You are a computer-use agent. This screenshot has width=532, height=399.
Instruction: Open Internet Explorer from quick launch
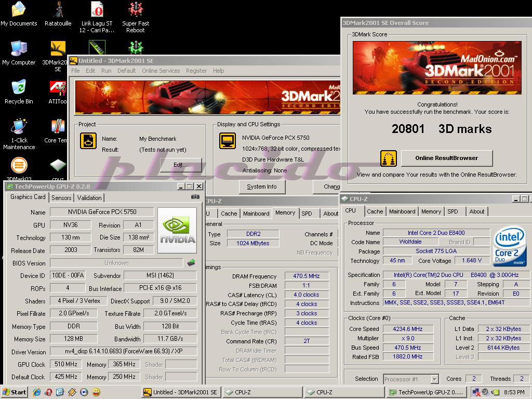click(x=37, y=392)
